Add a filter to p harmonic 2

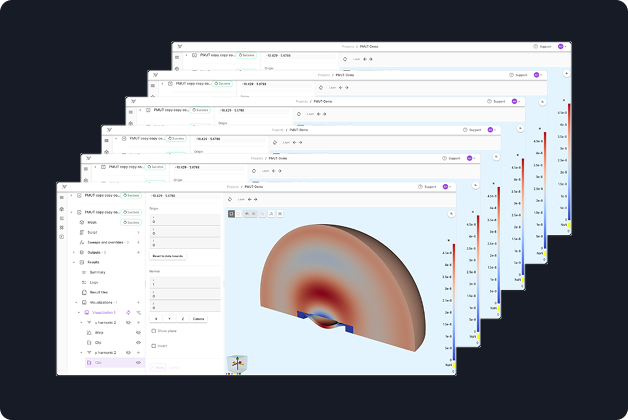point(139,352)
